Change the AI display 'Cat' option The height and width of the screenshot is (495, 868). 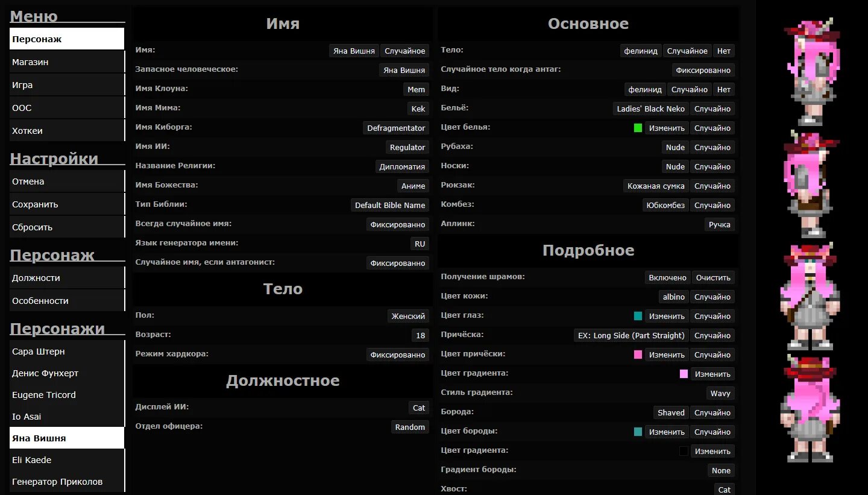coord(419,408)
